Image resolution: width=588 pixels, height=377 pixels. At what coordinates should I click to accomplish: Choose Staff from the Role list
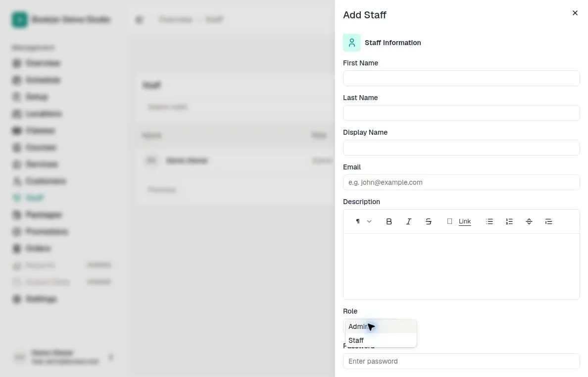tap(381, 340)
